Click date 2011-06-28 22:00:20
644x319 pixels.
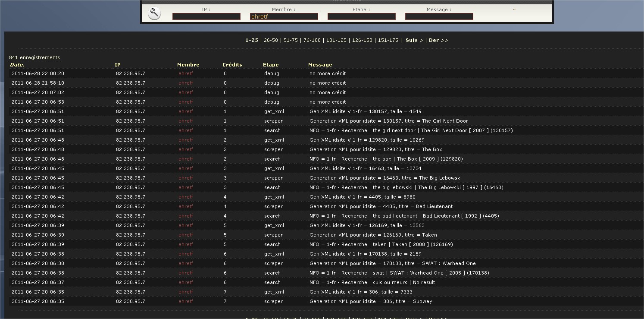(x=38, y=73)
